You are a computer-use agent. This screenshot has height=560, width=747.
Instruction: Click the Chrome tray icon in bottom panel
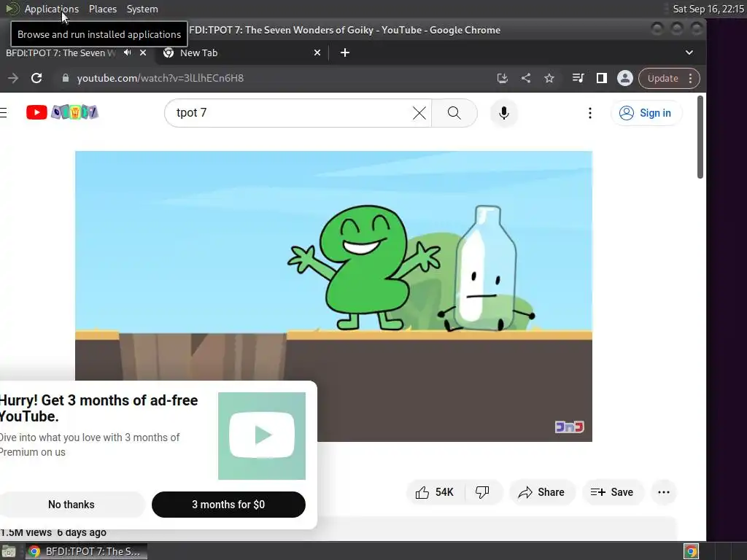(691, 551)
